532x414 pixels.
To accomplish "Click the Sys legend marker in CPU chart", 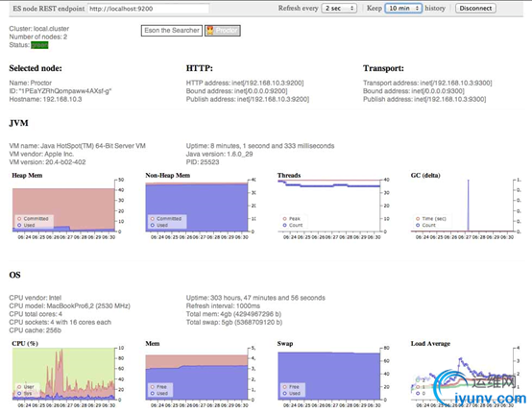I will (19, 394).
